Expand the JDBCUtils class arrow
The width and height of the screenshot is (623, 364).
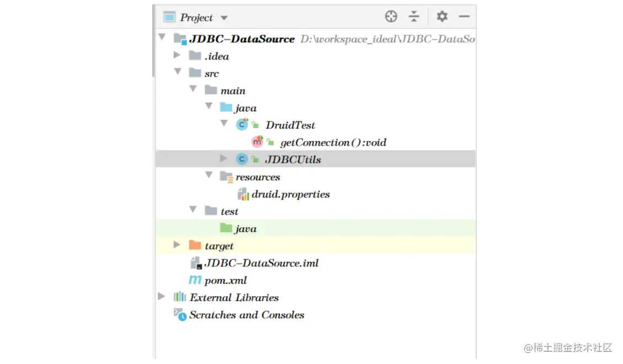click(223, 158)
